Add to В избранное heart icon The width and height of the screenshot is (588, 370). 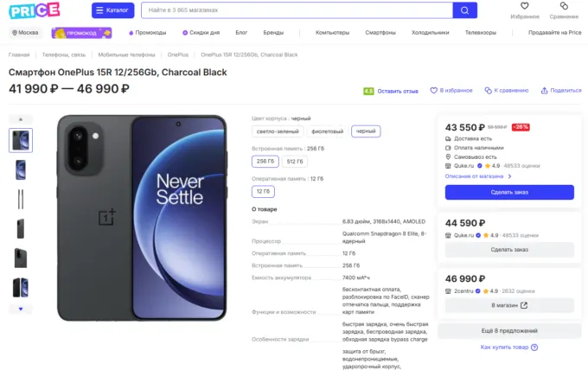point(433,91)
